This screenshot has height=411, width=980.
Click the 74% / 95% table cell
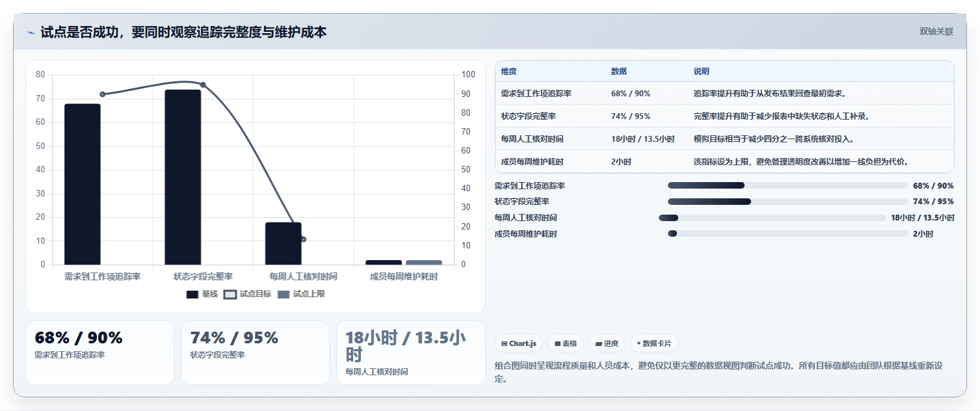coord(631,116)
